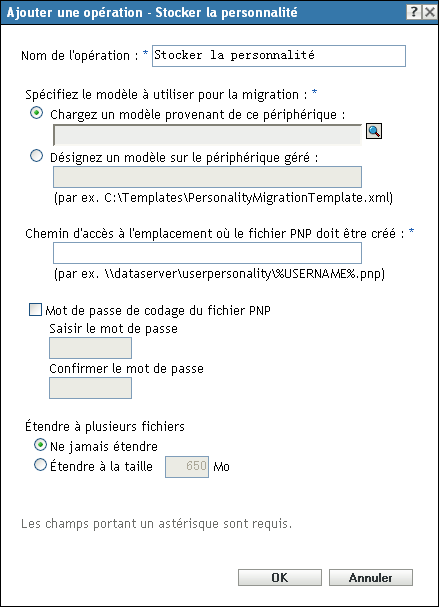
Task: Click the 650 Mo size field
Action: (x=187, y=467)
